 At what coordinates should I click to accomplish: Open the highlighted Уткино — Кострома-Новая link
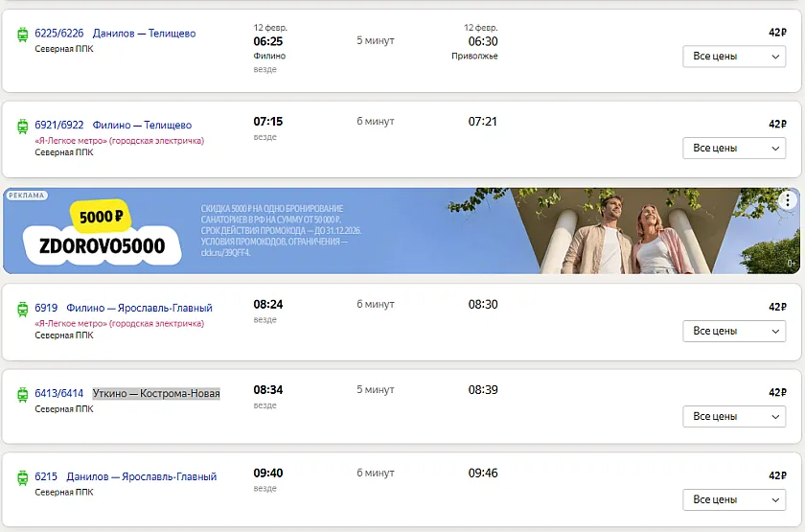click(156, 394)
